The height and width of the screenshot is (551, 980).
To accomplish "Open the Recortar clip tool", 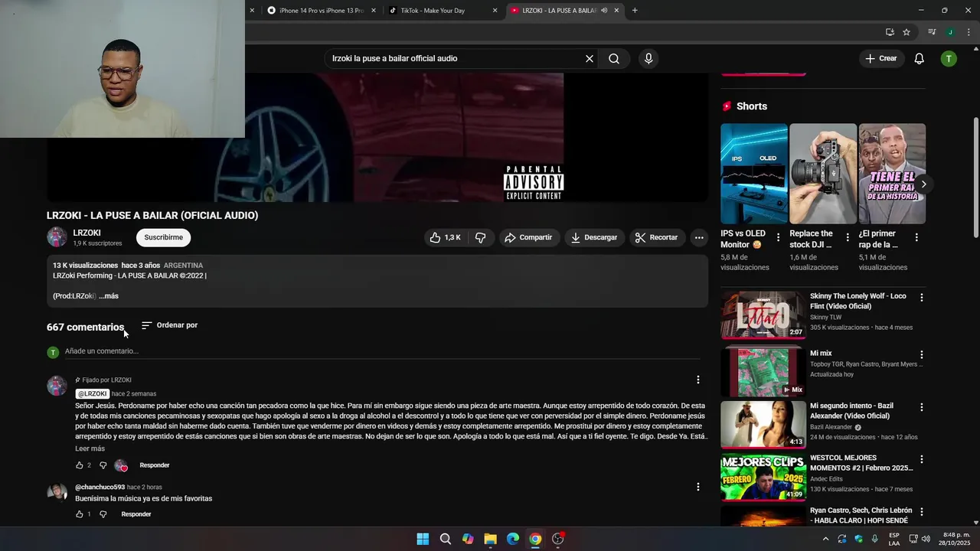I will 657,238.
